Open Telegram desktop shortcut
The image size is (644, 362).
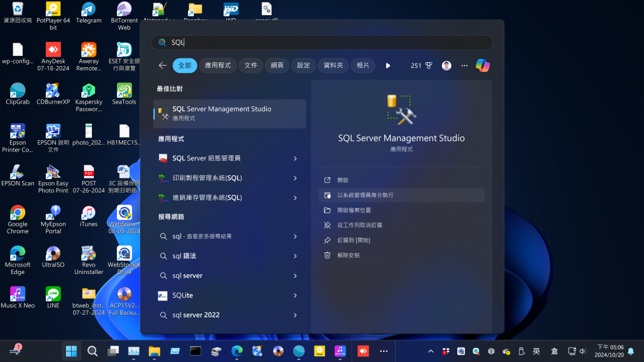point(89,13)
